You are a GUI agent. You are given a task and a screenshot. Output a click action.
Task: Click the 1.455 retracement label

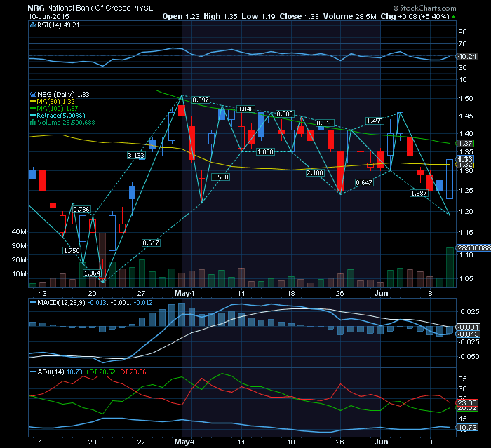(375, 121)
